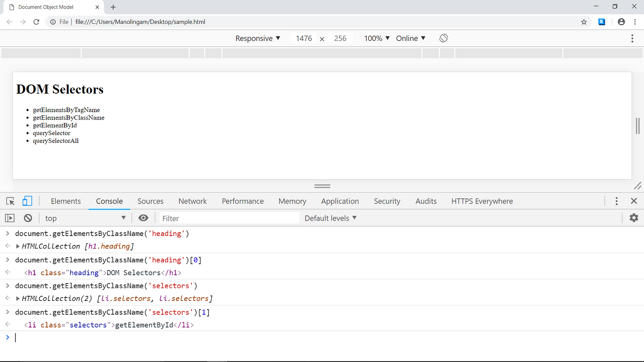View site information for the File URL
Screen dimensions: 644x362
[53, 22]
